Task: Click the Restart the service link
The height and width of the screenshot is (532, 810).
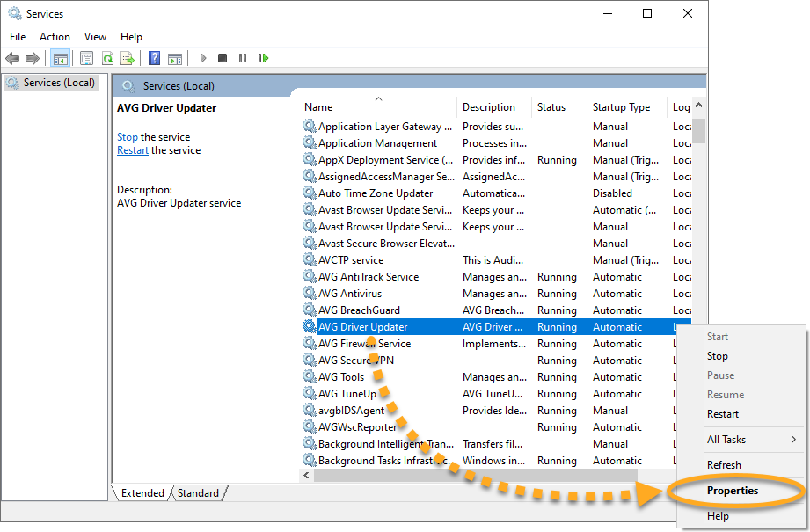Action: coord(133,150)
